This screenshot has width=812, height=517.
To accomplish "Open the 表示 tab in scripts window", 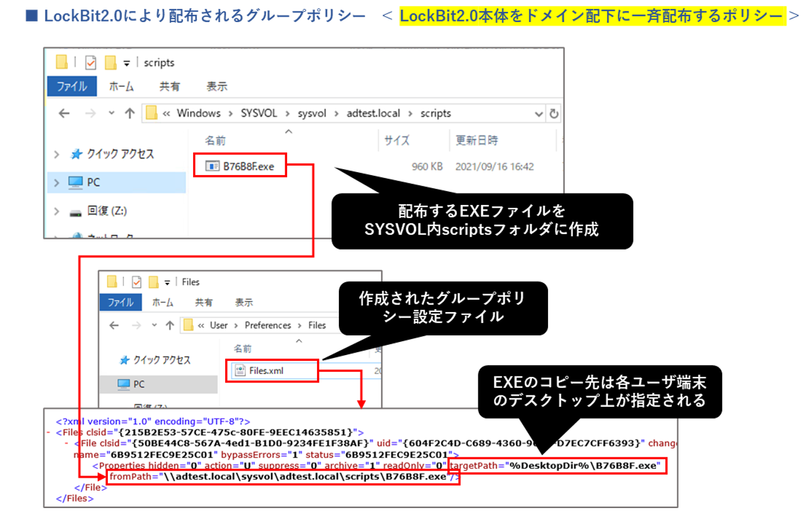I will [x=216, y=86].
